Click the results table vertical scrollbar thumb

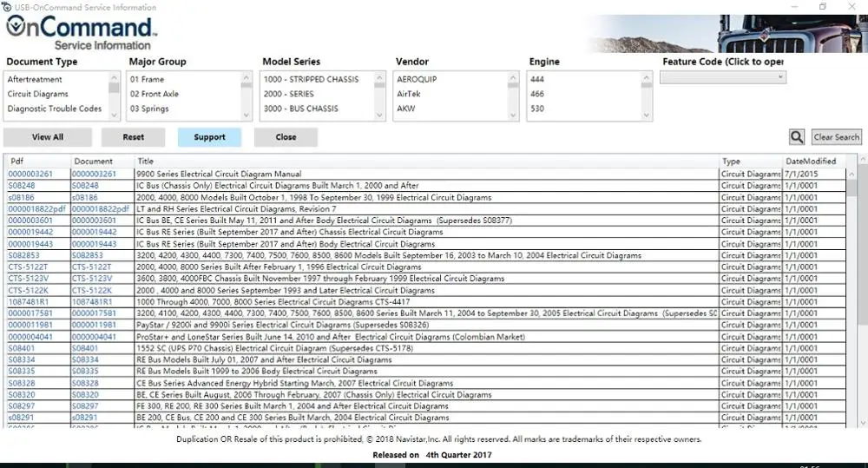click(852, 188)
